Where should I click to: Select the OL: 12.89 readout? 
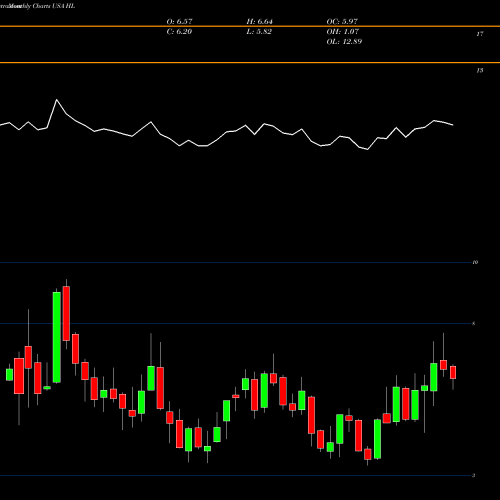point(344,42)
